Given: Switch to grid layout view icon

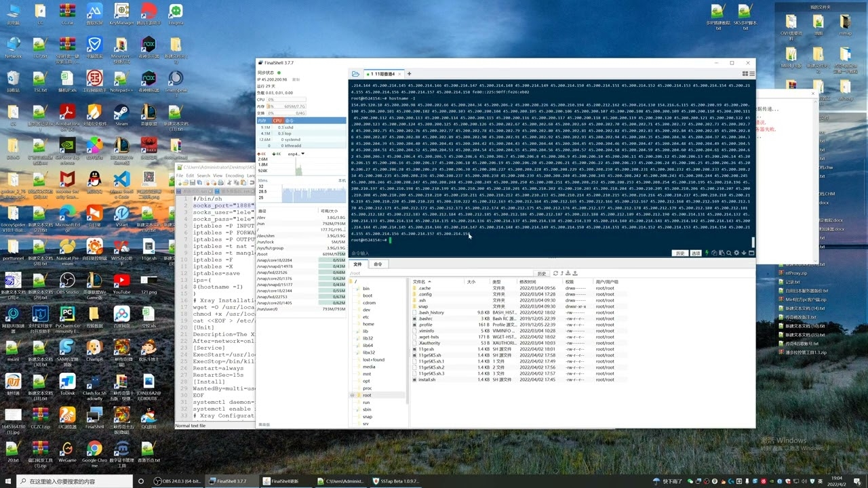Looking at the screenshot, I should pyautogui.click(x=746, y=73).
